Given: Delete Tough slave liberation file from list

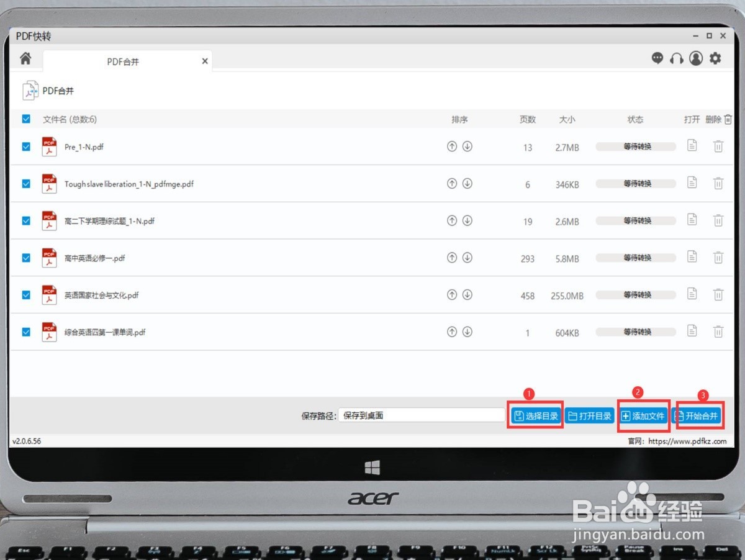Looking at the screenshot, I should [x=718, y=184].
